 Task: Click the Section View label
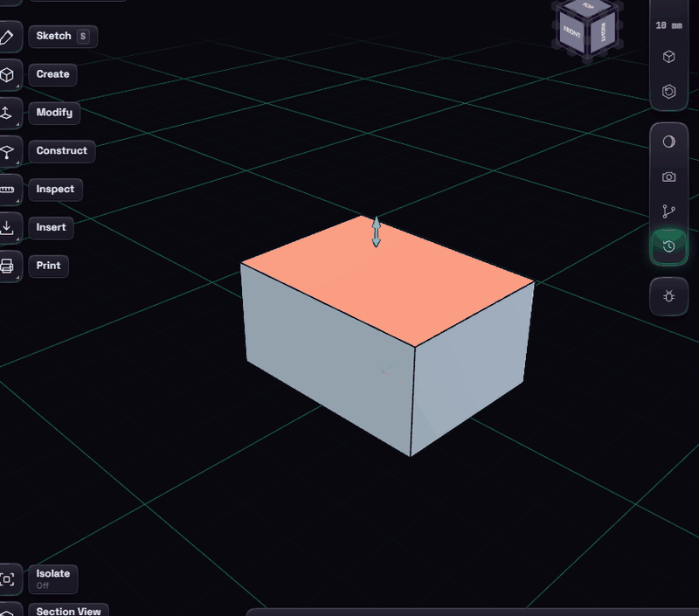point(69,610)
